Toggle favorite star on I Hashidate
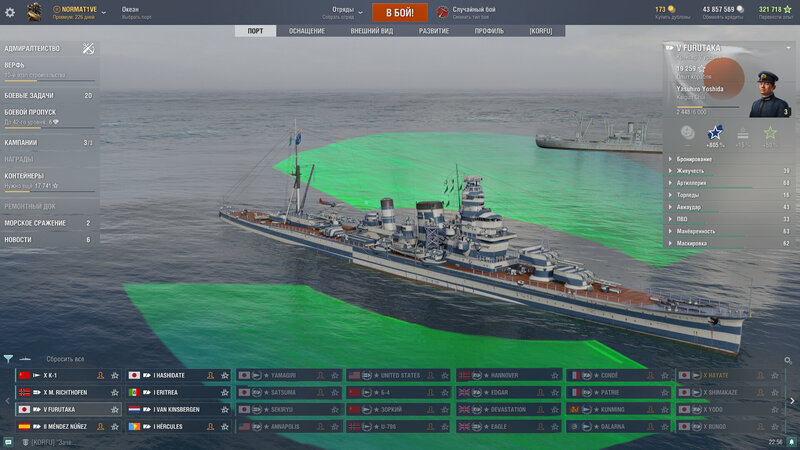 (x=224, y=376)
